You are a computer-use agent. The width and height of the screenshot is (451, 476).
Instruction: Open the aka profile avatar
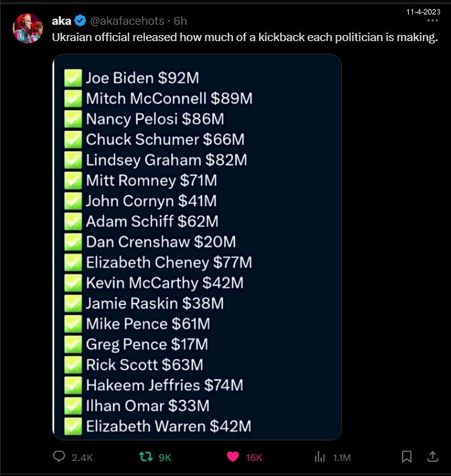coord(28,28)
